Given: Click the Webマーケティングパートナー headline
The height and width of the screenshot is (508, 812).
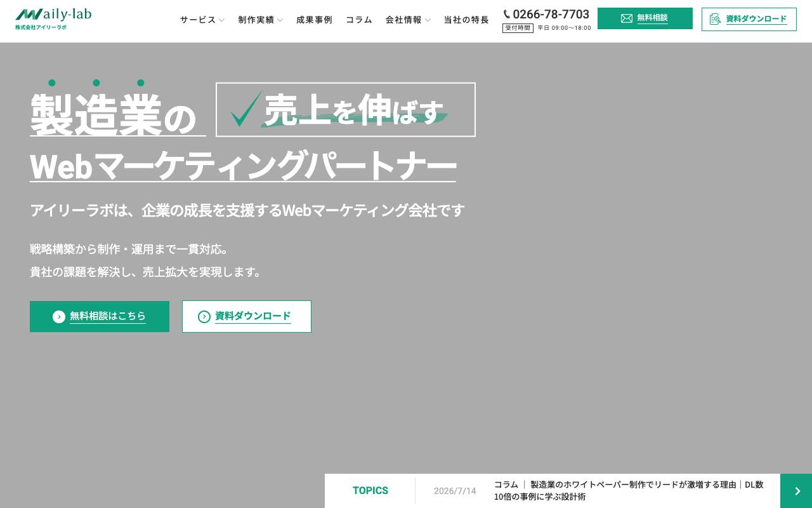Looking at the screenshot, I should coord(243,166).
